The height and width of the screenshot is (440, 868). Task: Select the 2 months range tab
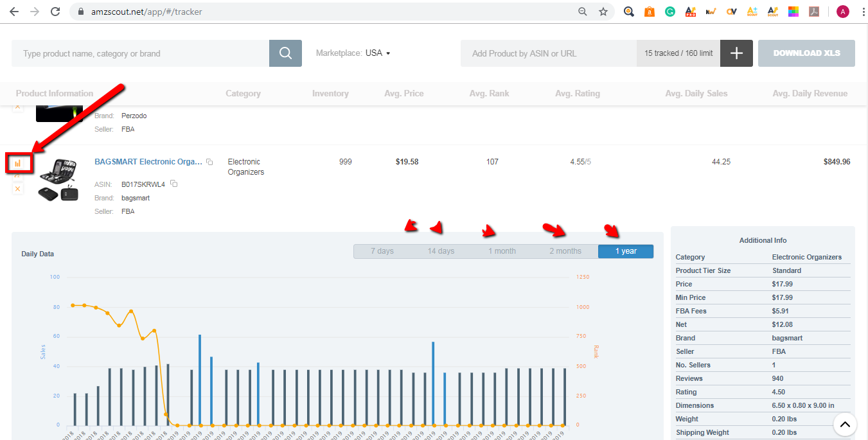coord(565,251)
